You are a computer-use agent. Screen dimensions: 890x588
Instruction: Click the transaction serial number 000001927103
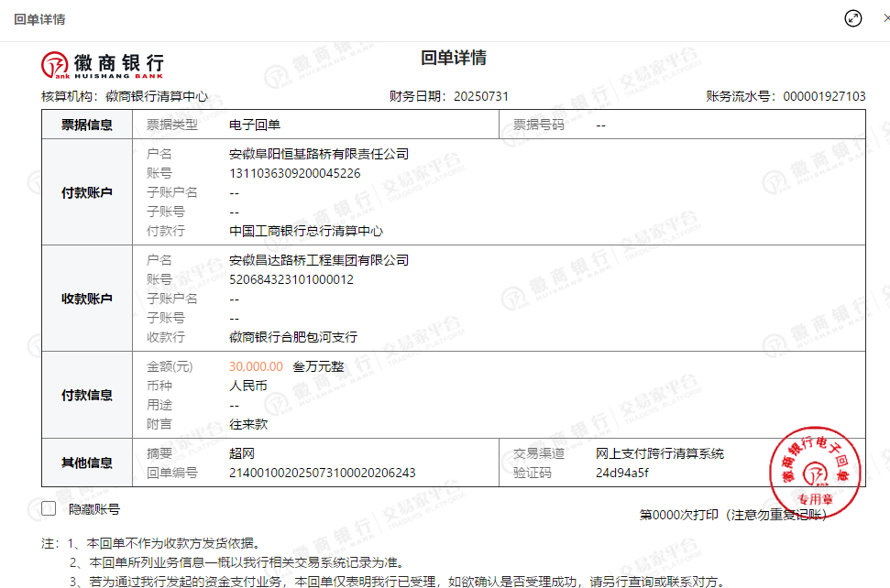[824, 96]
